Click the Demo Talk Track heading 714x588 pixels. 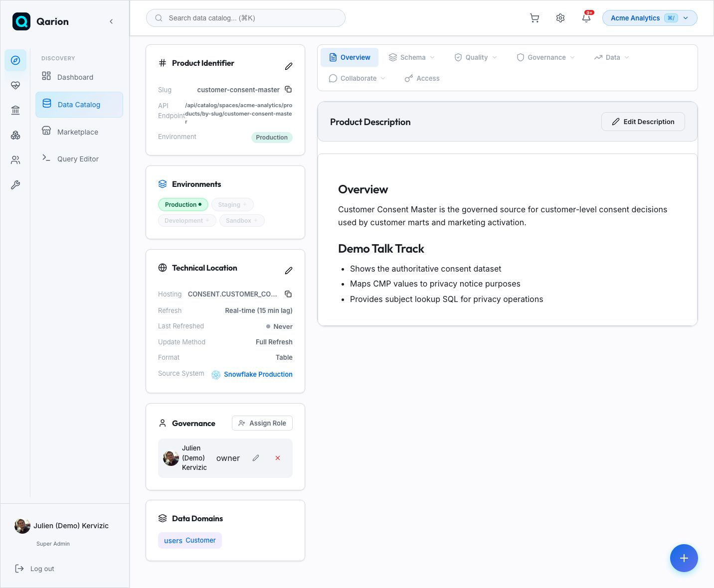381,249
